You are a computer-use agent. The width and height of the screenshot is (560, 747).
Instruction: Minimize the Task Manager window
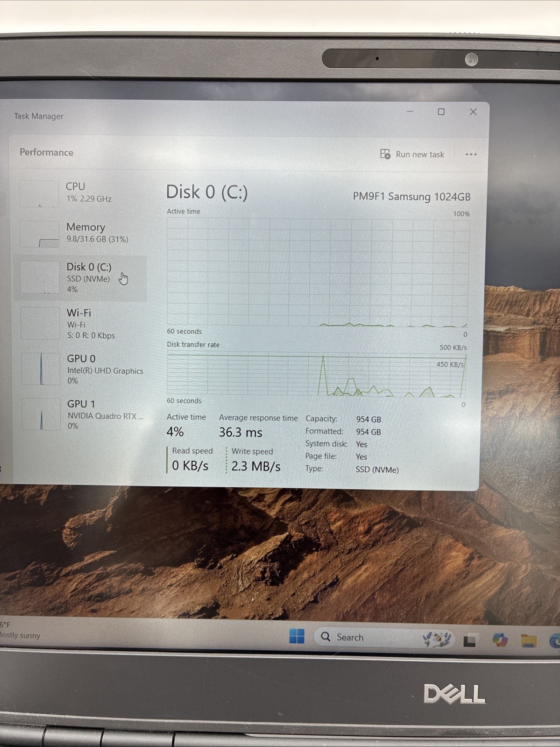coord(410,112)
